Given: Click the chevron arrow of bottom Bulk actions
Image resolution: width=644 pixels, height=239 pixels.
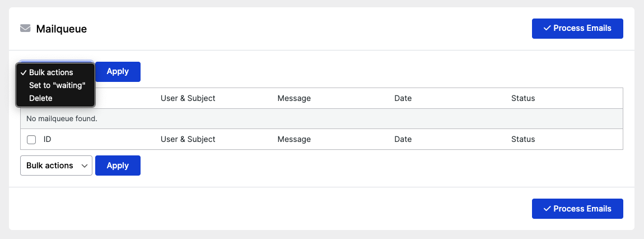Looking at the screenshot, I should [x=85, y=166].
